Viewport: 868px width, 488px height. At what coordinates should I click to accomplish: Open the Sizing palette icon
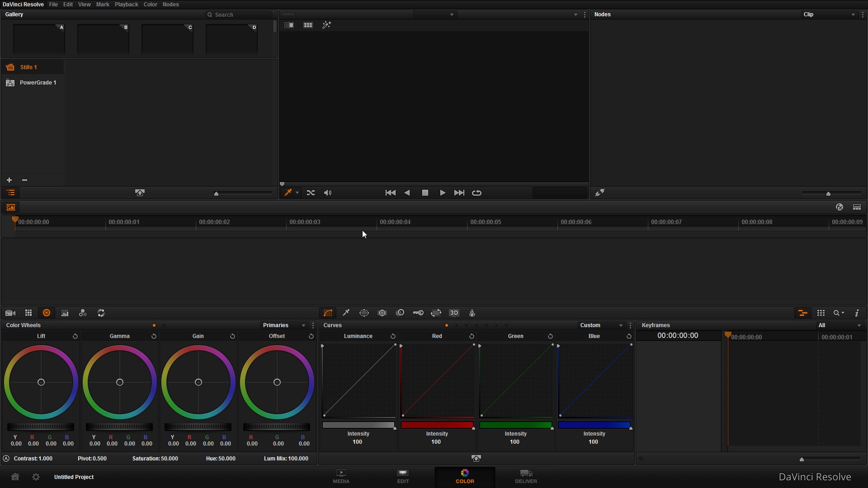[436, 313]
